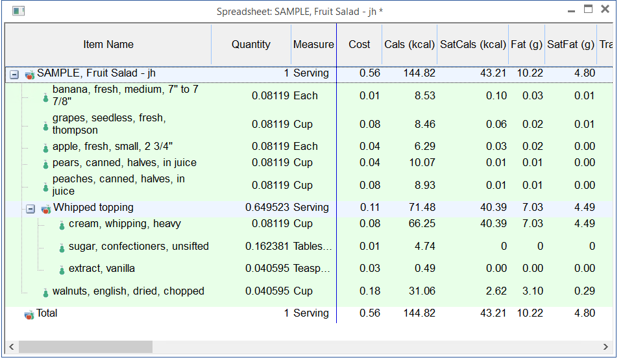Screen dimensions: 623x364
Task: Click the partially visible Tra column header
Action: click(605, 45)
